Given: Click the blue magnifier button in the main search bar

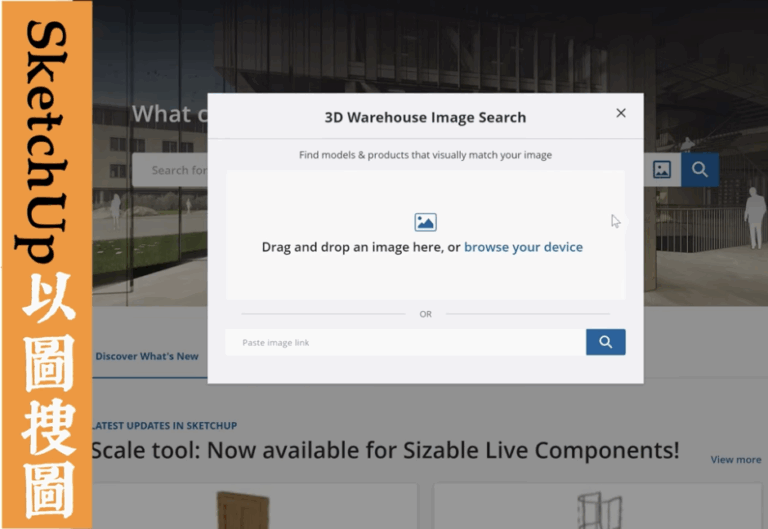Looking at the screenshot, I should click(x=700, y=170).
